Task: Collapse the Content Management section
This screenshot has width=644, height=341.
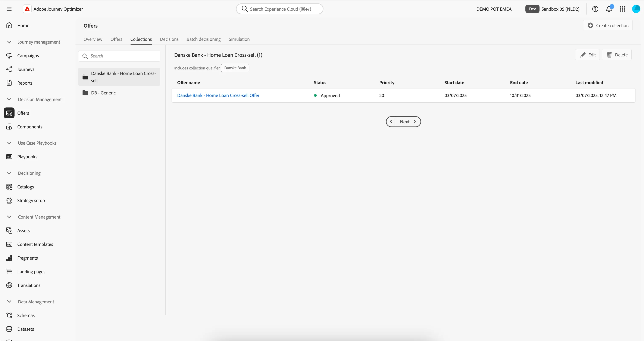Action: pyautogui.click(x=9, y=217)
